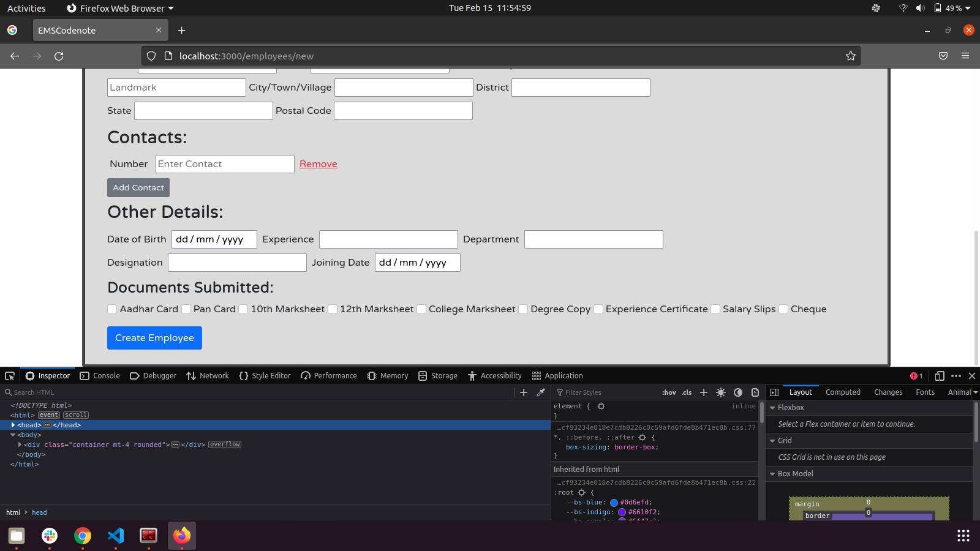
Task: Click the Create Employee button
Action: [154, 338]
